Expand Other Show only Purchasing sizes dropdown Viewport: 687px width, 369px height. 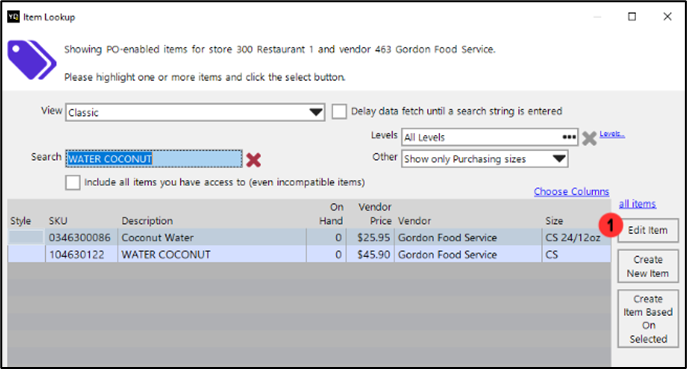(559, 159)
